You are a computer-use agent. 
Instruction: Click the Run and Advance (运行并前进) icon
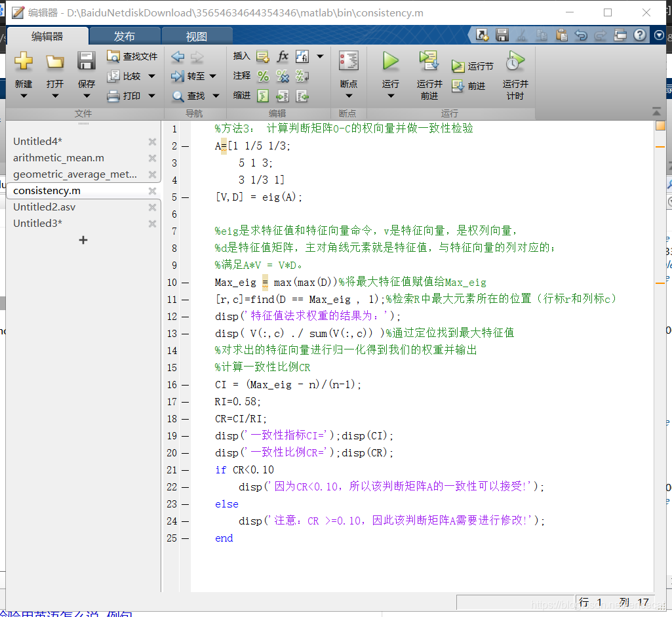tap(429, 60)
